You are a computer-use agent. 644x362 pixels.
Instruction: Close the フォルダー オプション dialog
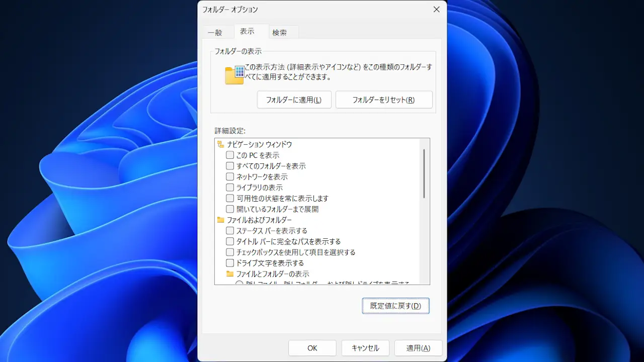click(436, 10)
